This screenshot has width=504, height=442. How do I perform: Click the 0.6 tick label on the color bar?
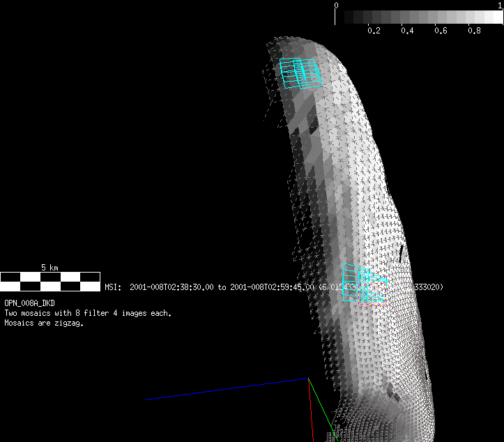(441, 31)
